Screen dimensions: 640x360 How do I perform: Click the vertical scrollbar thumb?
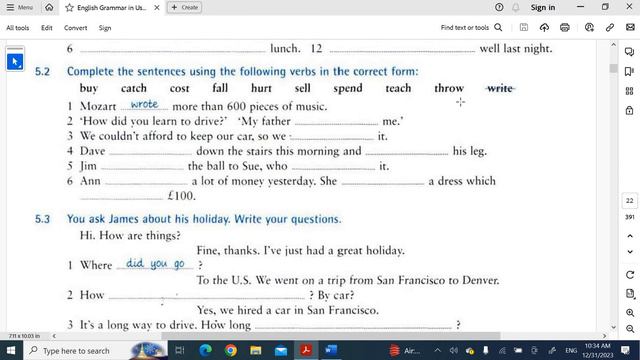(613, 68)
